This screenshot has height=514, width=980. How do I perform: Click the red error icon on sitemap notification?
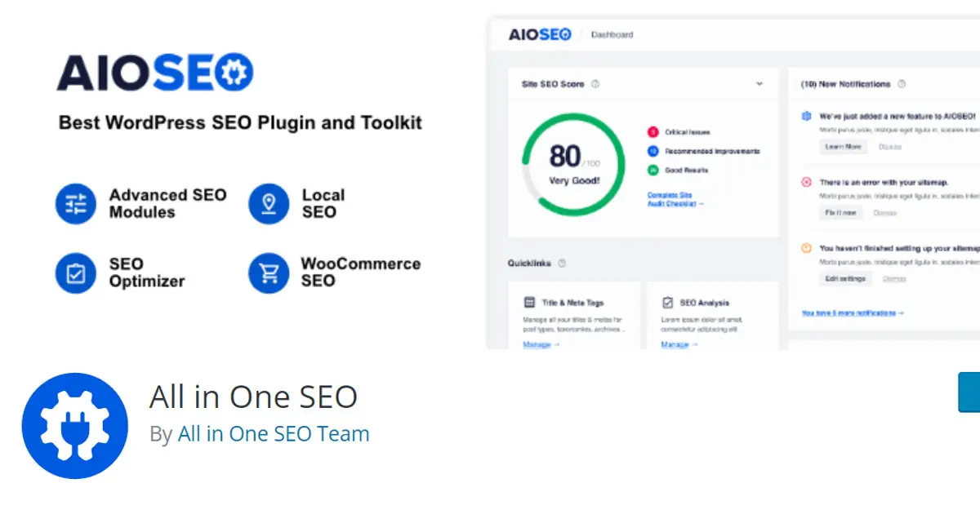tap(807, 182)
